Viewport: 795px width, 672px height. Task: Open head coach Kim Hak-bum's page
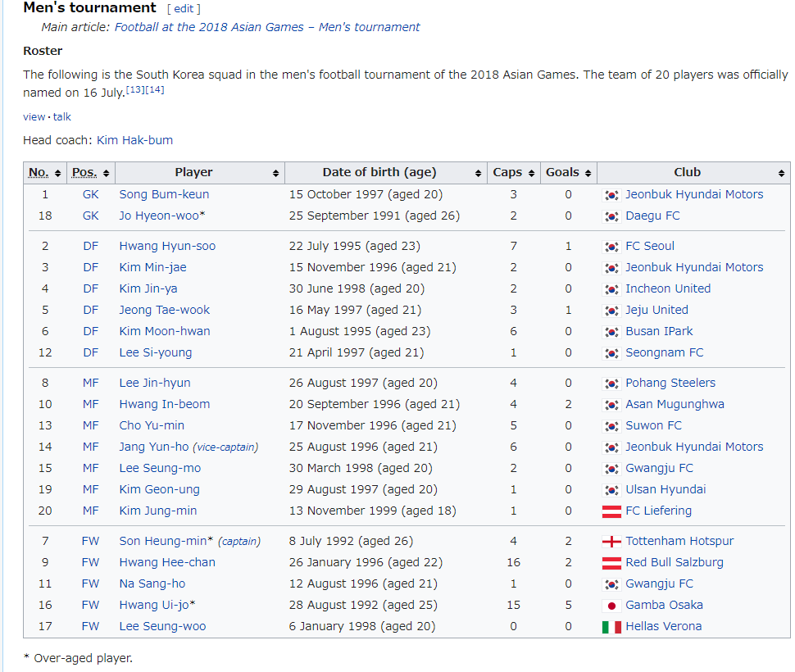point(135,140)
